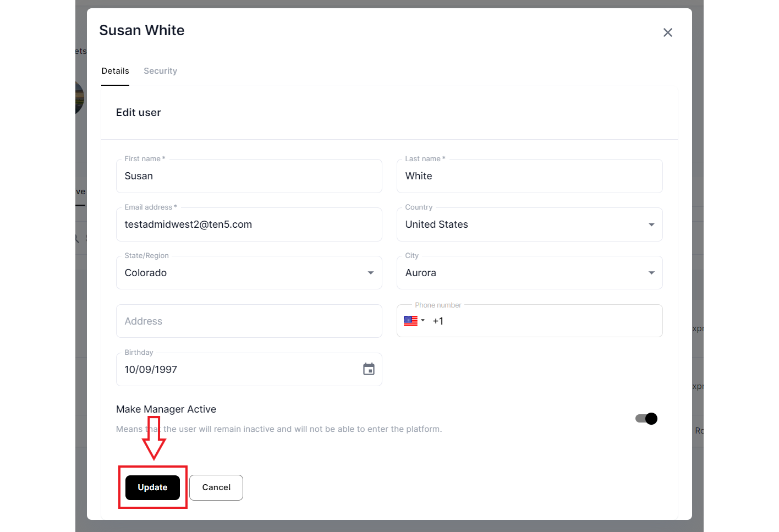Viewport: 779px width, 532px height.
Task: Click the Birthday date text
Action: point(151,370)
